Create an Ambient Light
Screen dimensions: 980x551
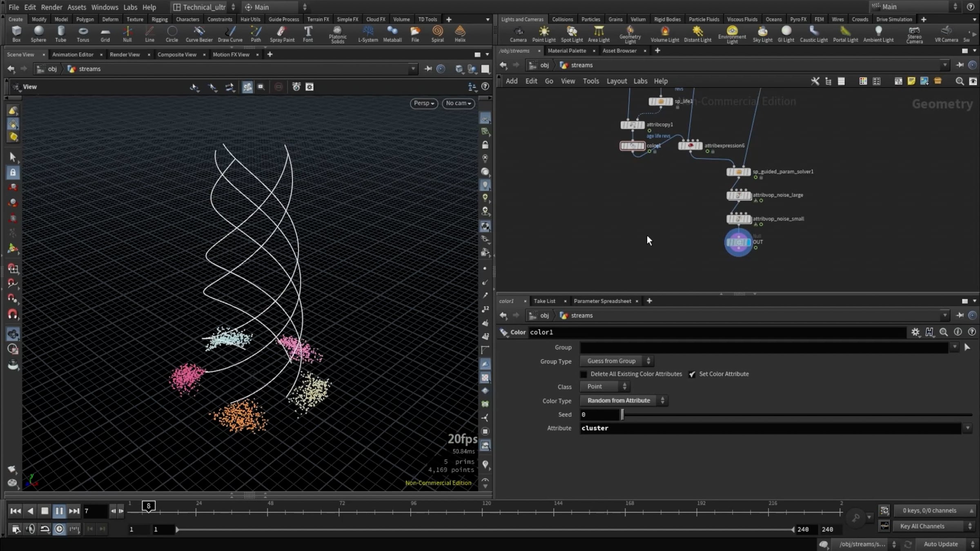point(878,34)
